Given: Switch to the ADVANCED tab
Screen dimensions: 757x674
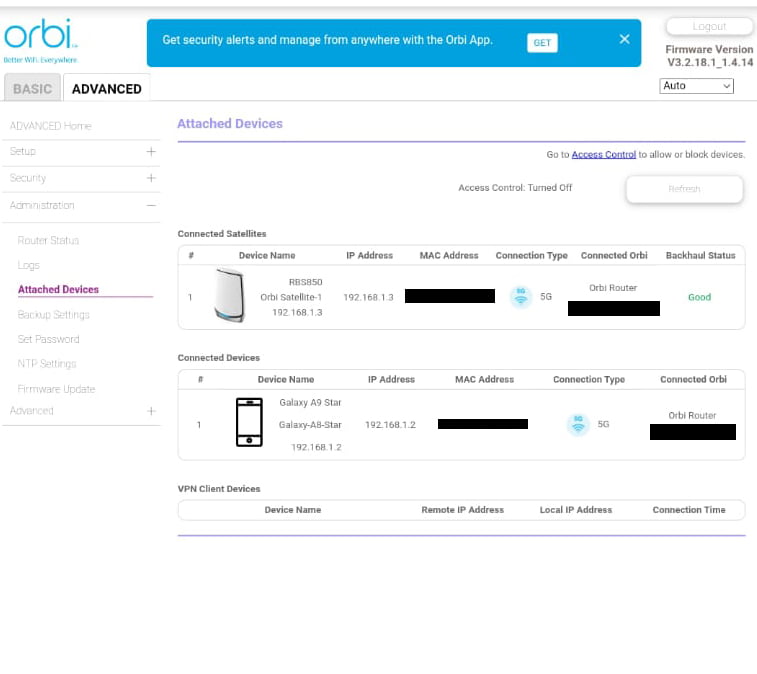Looking at the screenshot, I should (x=107, y=88).
